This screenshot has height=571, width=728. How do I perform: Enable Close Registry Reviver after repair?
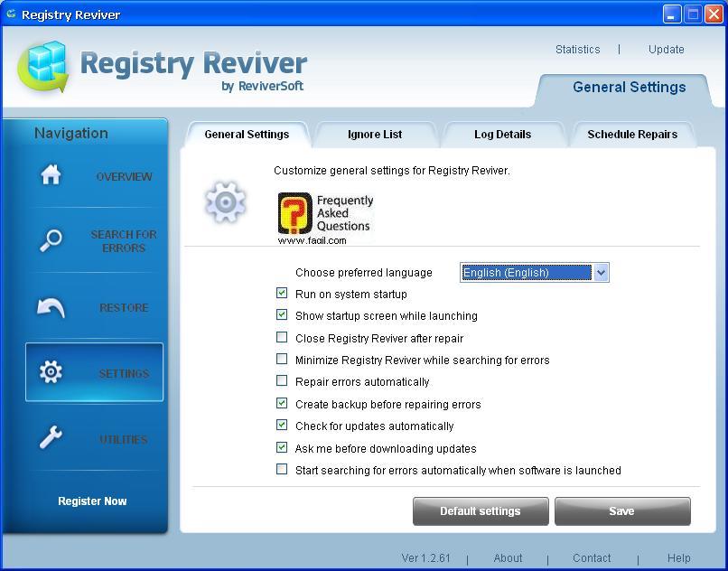[282, 338]
